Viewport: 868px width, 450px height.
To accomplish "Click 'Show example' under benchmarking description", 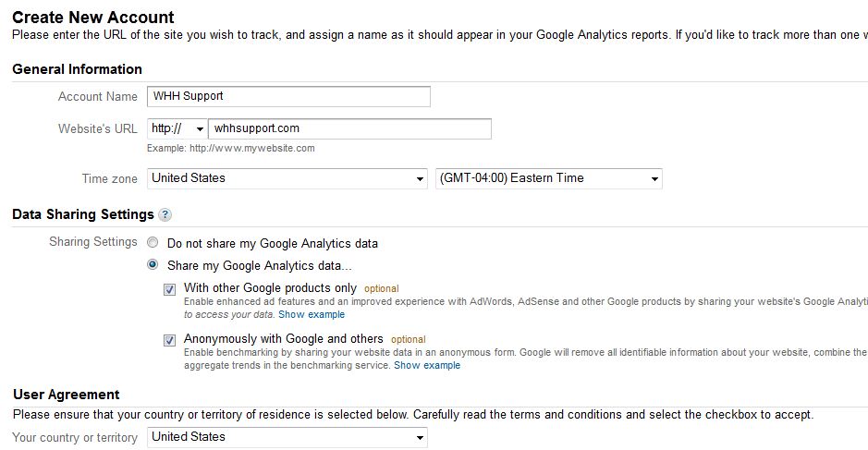I will click(427, 366).
